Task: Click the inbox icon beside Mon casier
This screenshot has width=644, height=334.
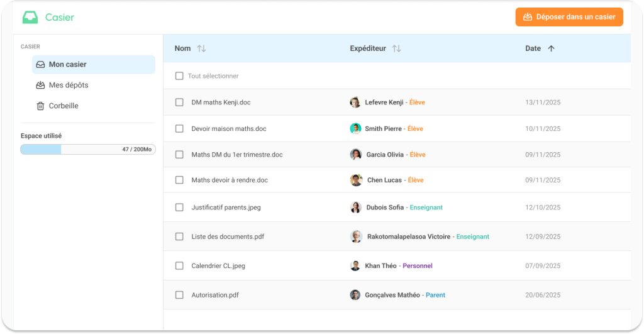Action: pos(40,64)
